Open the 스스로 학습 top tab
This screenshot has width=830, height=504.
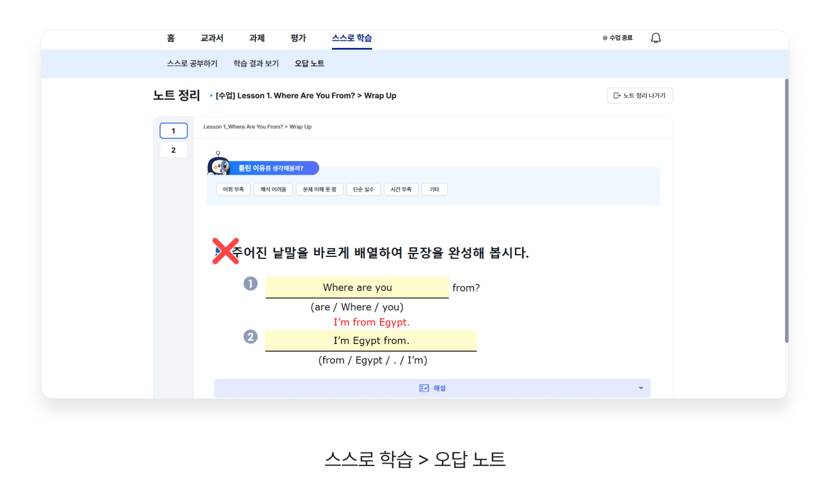(x=352, y=38)
